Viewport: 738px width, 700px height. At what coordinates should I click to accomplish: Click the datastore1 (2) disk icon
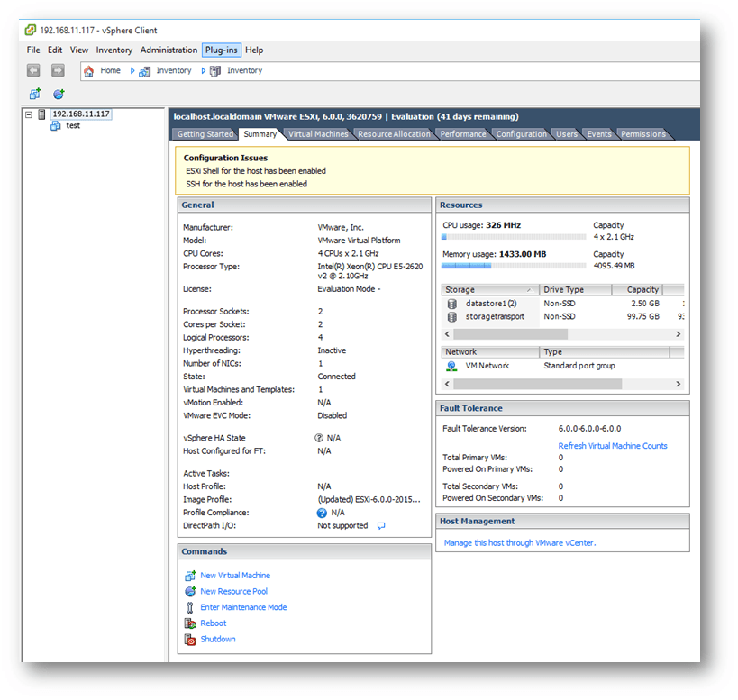pos(451,304)
